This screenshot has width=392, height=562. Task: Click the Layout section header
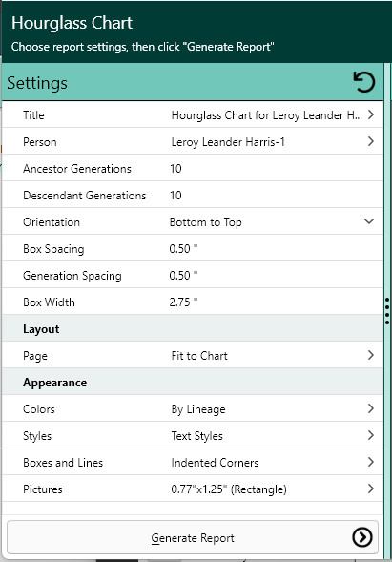coord(41,329)
